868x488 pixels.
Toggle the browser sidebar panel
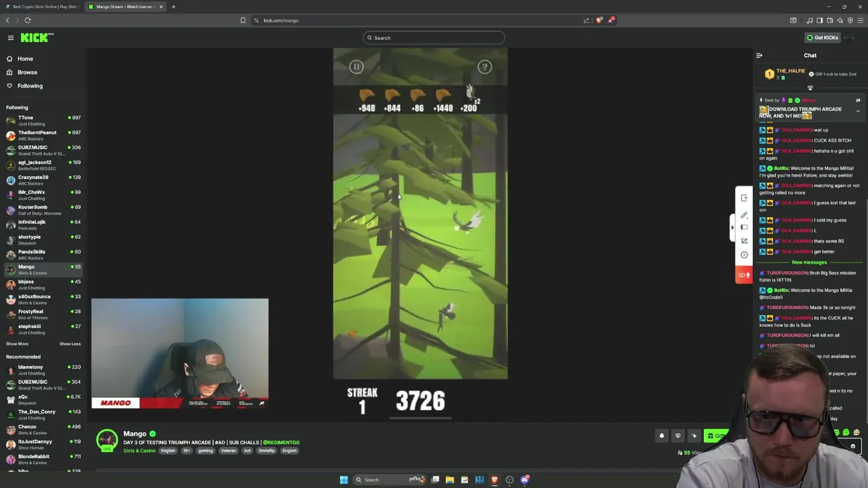(819, 20)
